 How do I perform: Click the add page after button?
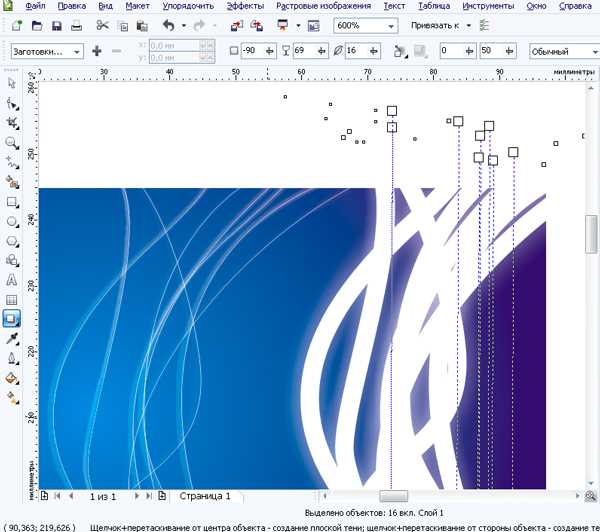tap(162, 496)
